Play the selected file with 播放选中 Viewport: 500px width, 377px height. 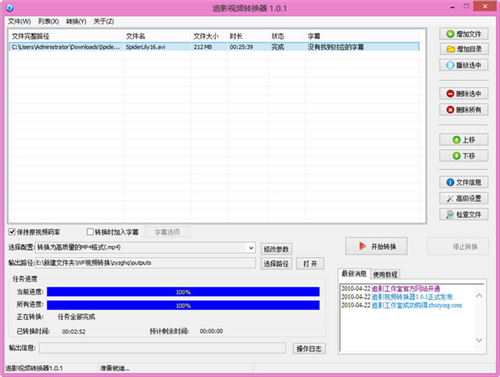tap(464, 65)
